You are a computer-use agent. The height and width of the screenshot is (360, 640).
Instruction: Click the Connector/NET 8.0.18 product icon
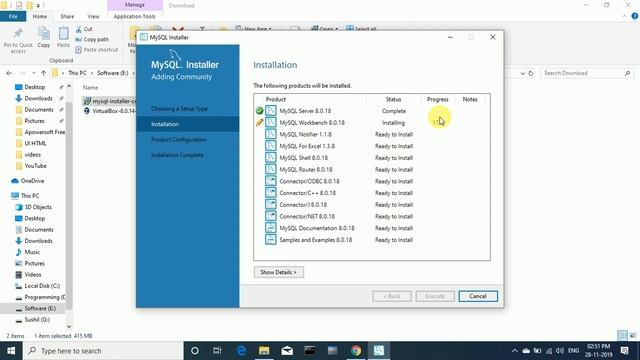pos(271,216)
